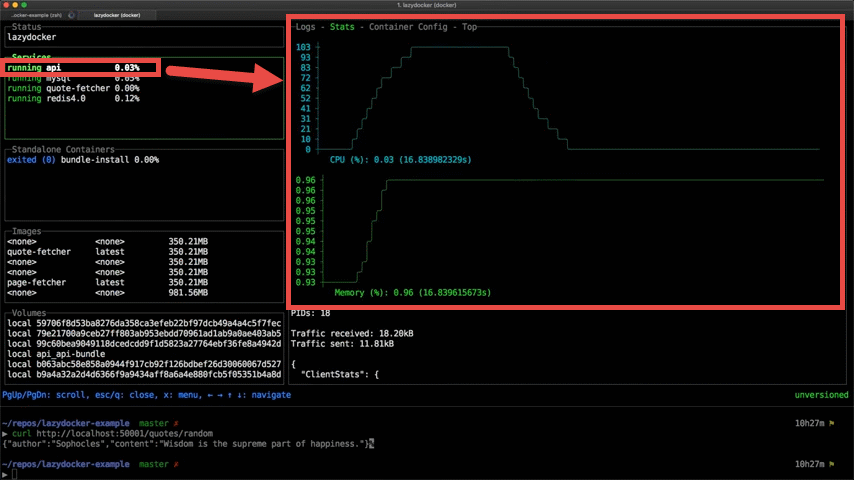Click the green macOS maximize button
Screen dimensions: 854x480
37,6
